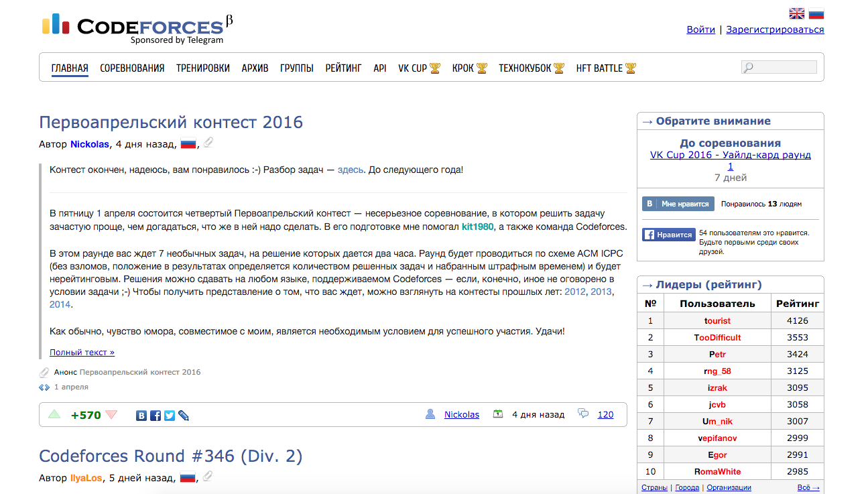Open tourist profile in leaders table
The width and height of the screenshot is (868, 494).
717,321
